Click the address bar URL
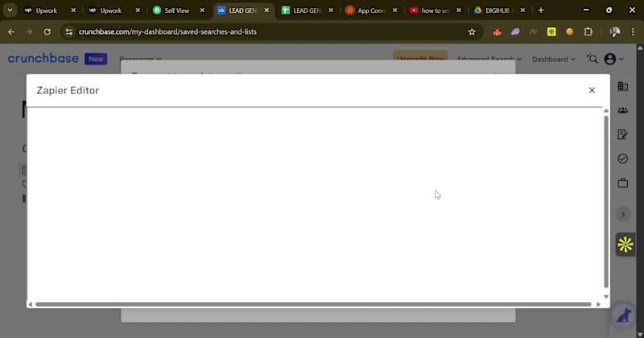Screen dimensions: 644x338 tap(167, 31)
